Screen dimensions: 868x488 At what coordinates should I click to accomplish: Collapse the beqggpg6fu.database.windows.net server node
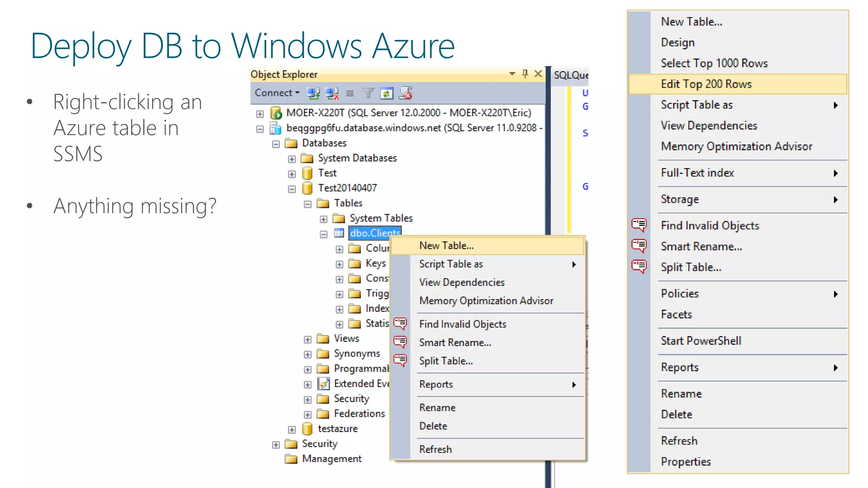click(260, 129)
